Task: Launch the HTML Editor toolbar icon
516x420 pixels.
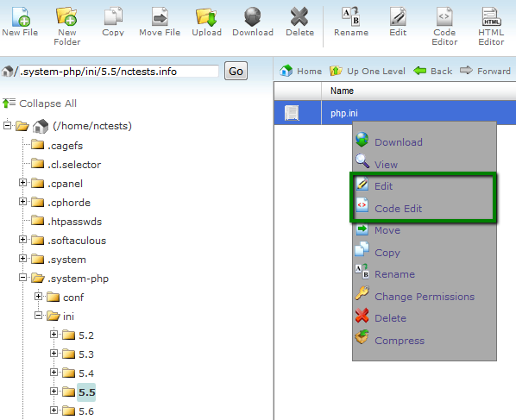Action: click(x=491, y=16)
